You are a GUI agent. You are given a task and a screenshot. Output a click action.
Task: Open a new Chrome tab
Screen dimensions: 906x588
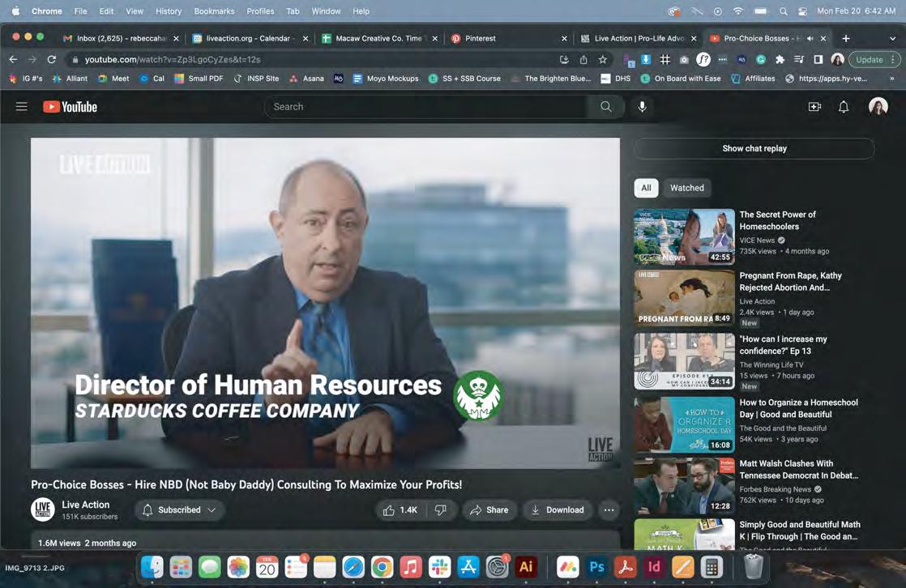pyautogui.click(x=846, y=38)
